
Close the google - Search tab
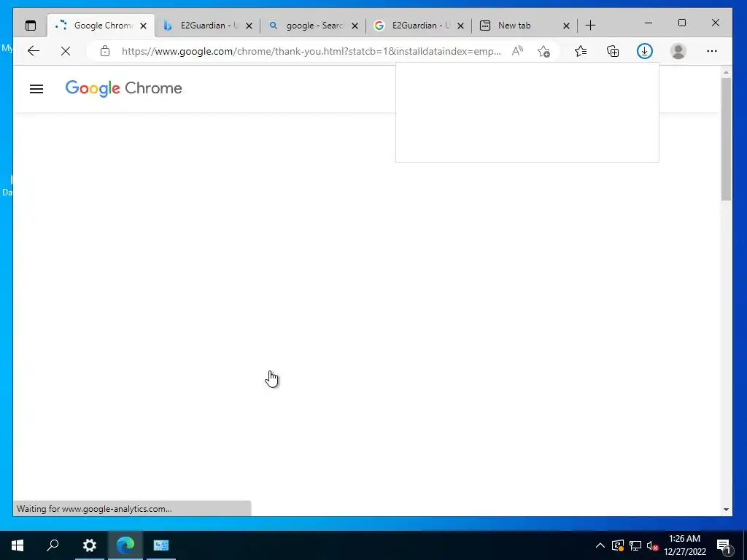355,26
